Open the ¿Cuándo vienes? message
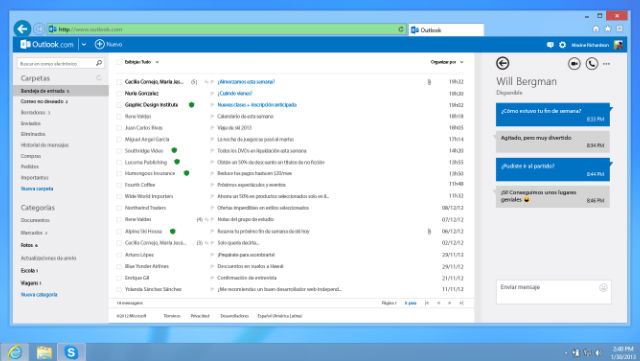Image resolution: width=640 pixels, height=361 pixels. 235,94
